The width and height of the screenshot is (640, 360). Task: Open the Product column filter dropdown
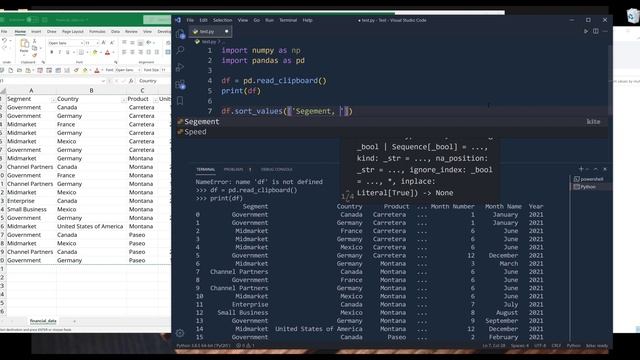click(156, 99)
